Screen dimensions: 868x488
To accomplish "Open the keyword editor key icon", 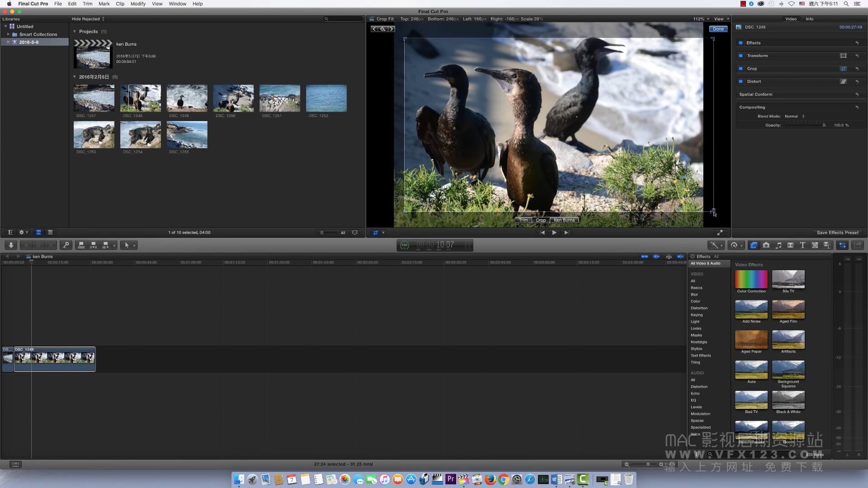I will 66,245.
